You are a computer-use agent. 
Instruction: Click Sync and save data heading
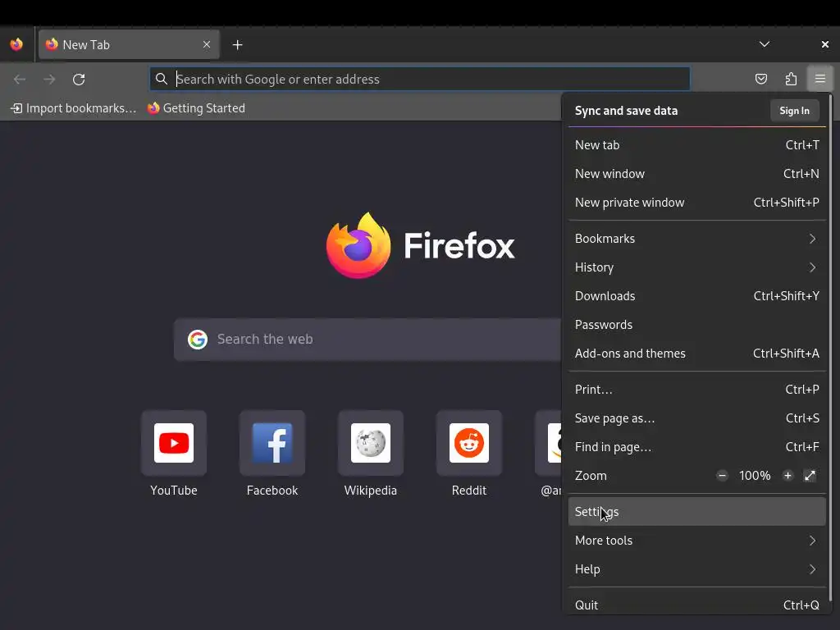(x=626, y=111)
